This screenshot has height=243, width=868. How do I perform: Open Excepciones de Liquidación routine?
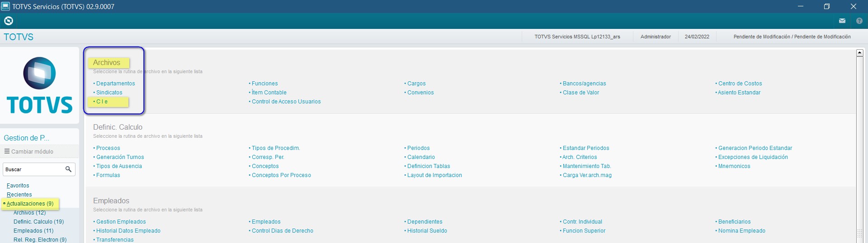click(x=753, y=157)
